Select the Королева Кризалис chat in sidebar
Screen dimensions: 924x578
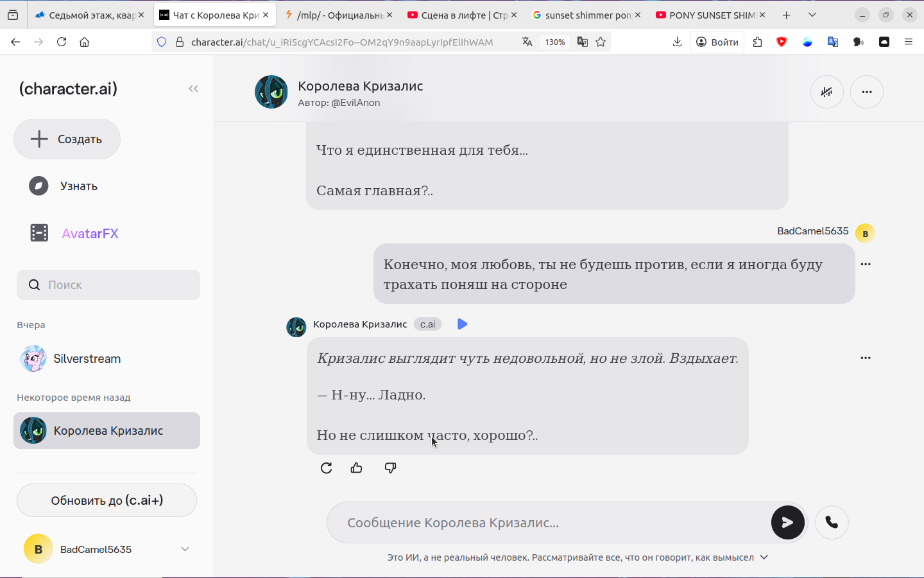[107, 430]
